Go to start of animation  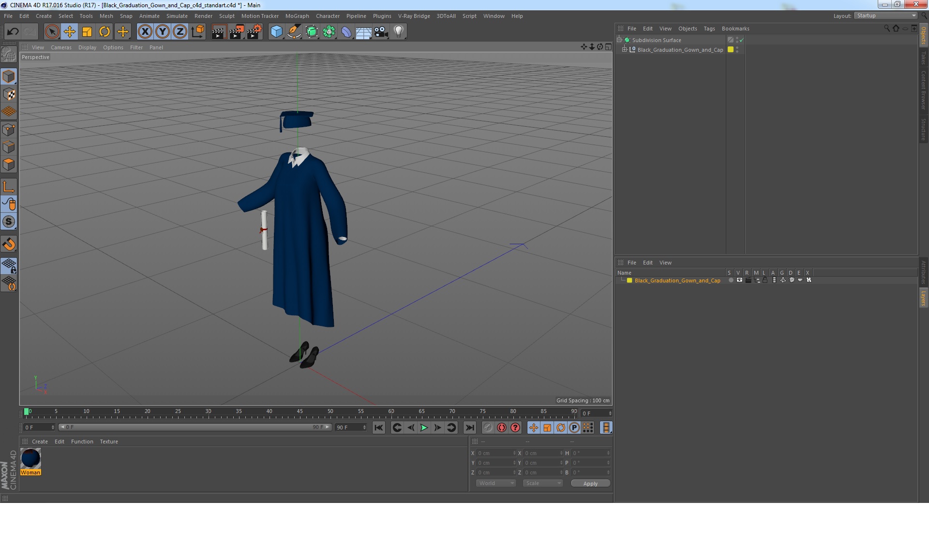379,427
